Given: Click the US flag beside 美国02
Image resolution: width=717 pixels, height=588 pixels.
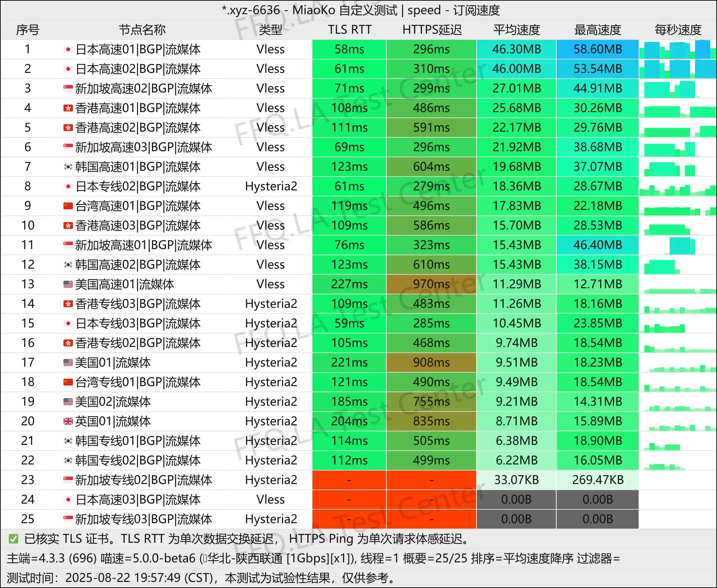Looking at the screenshot, I should pos(68,402).
